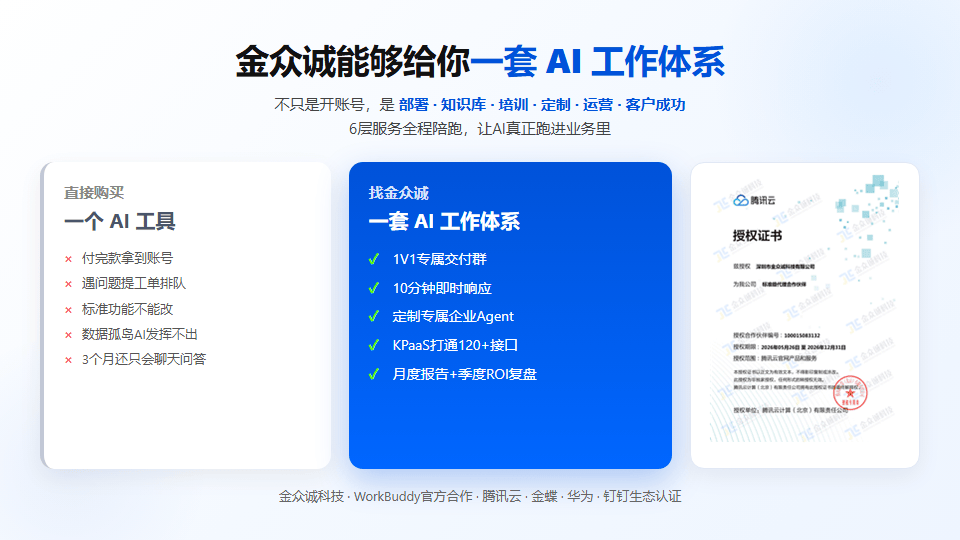Click the text 数据孤岛AI发挥不出
960x540 pixels.
[x=140, y=334]
